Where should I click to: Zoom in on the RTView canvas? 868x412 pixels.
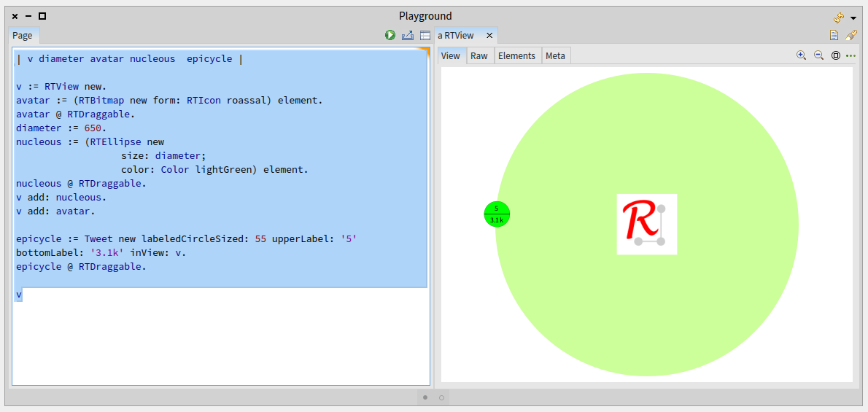point(801,55)
